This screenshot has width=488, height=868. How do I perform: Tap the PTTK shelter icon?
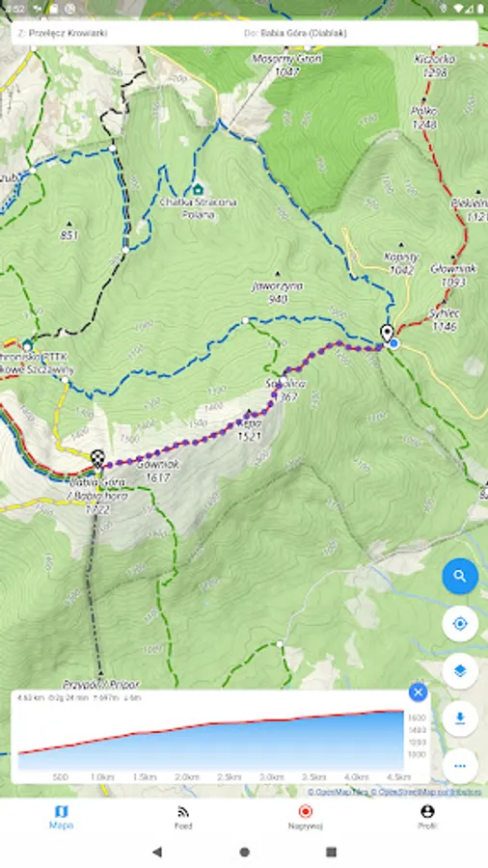click(27, 345)
